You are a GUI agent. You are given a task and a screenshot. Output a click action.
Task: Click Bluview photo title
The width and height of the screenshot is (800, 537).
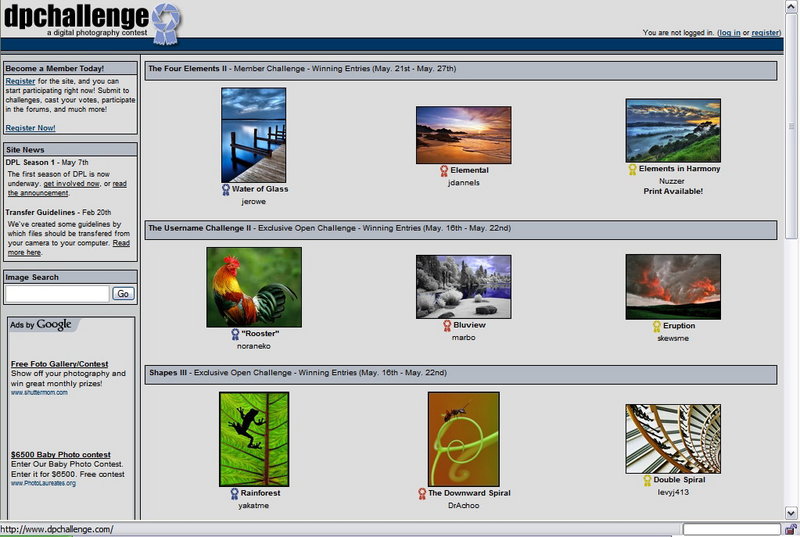pyautogui.click(x=469, y=325)
